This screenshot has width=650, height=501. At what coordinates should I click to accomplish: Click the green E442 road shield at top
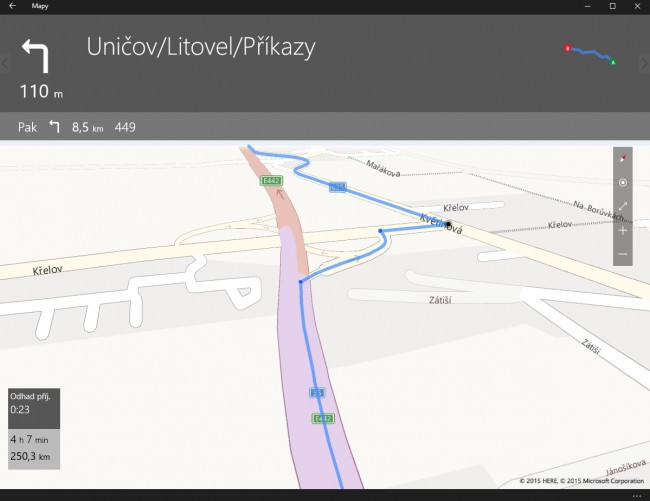270,180
